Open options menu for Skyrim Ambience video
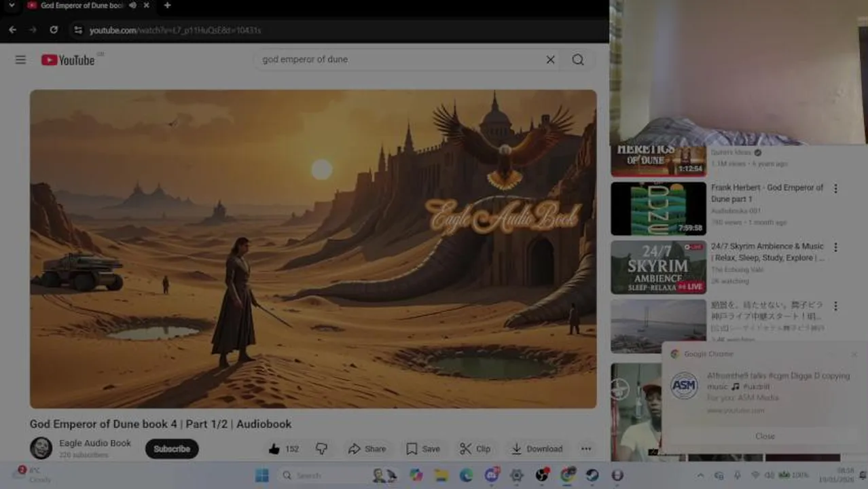This screenshot has width=868, height=489. coord(835,247)
